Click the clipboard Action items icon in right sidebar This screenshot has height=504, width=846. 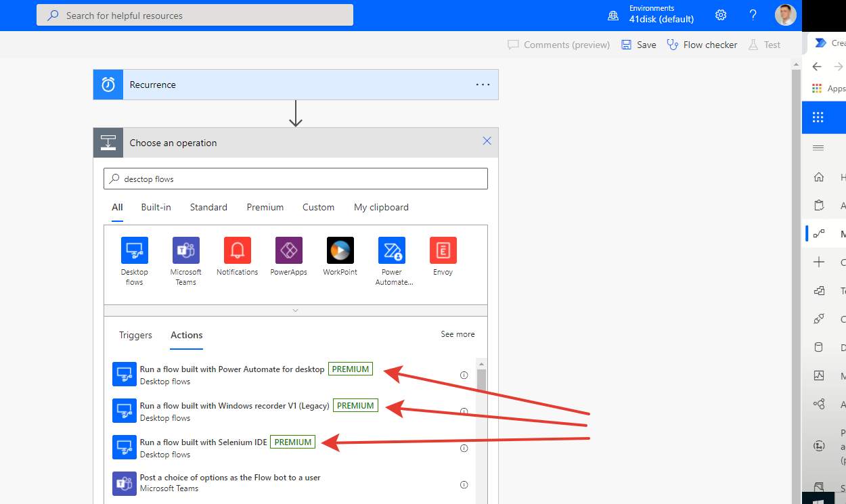(x=819, y=206)
